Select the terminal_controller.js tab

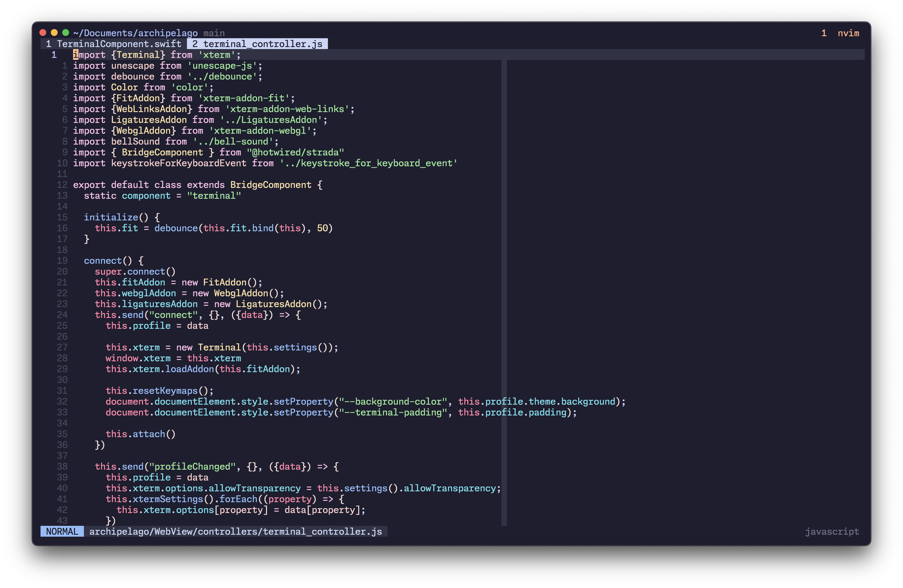(x=257, y=44)
